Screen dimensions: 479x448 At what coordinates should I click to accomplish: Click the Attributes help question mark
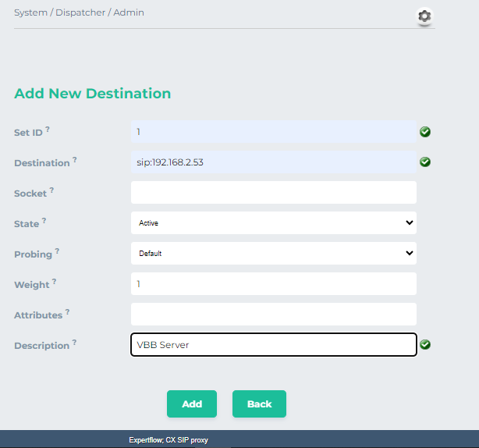click(68, 311)
